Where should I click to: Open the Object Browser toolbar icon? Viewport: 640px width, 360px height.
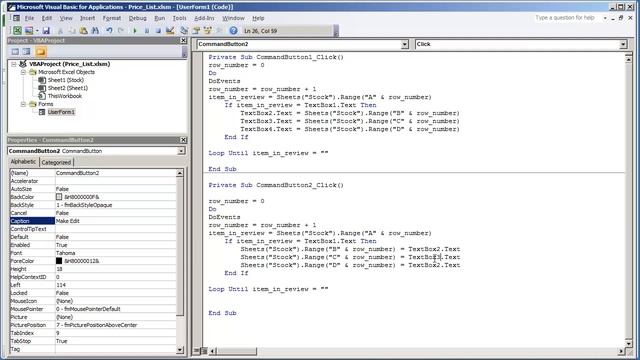208,31
